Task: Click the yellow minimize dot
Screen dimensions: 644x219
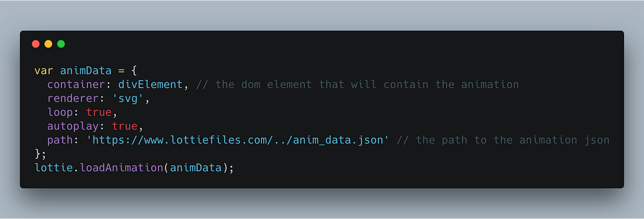Action: pos(48,44)
